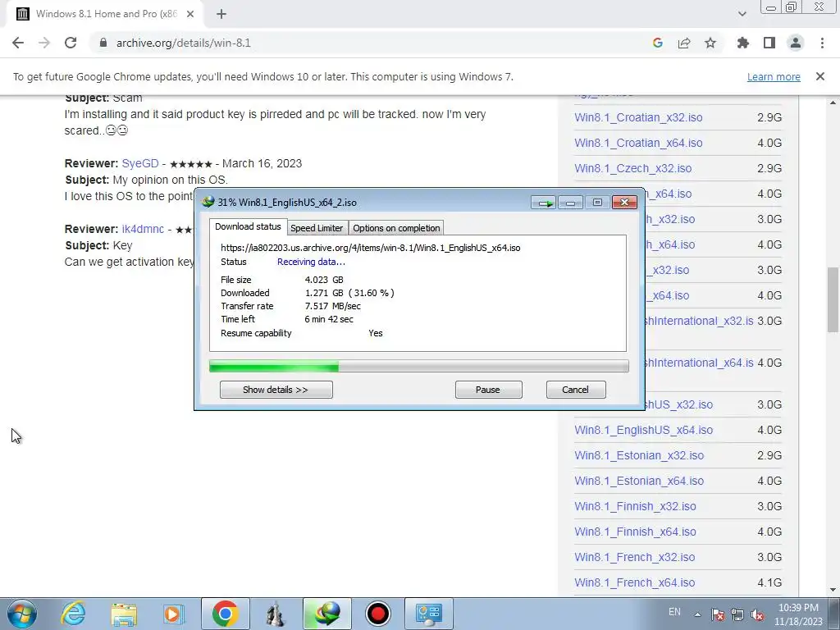
Task: Open Chrome extensions puzzle icon
Action: (743, 43)
